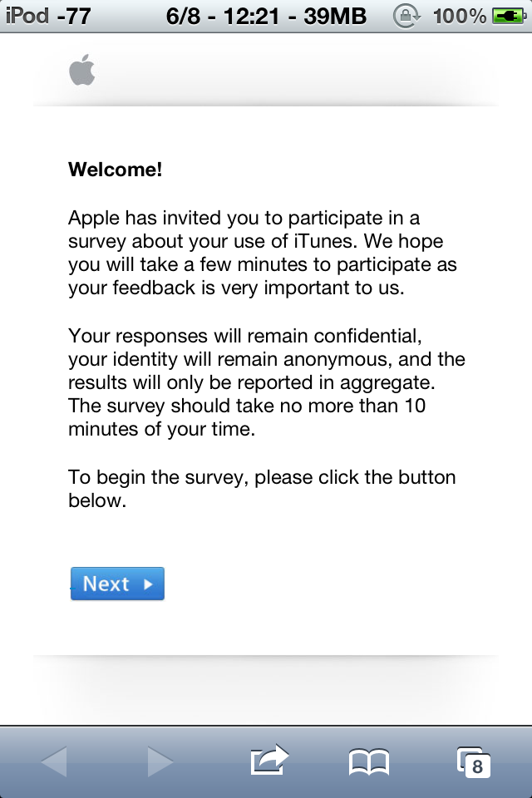Click the paragraph about confidential responses
The image size is (532, 798).
click(267, 382)
